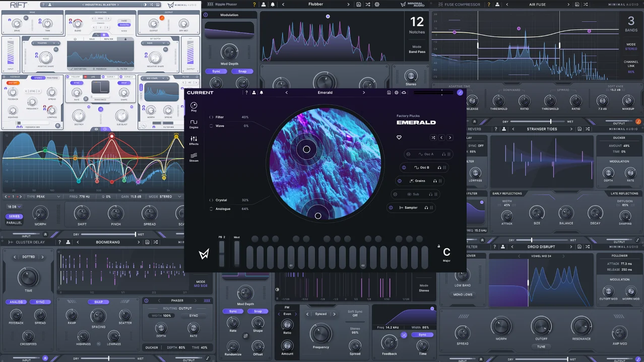Toggle the Sampler layer power icon
The image size is (644, 362).
tap(391, 207)
